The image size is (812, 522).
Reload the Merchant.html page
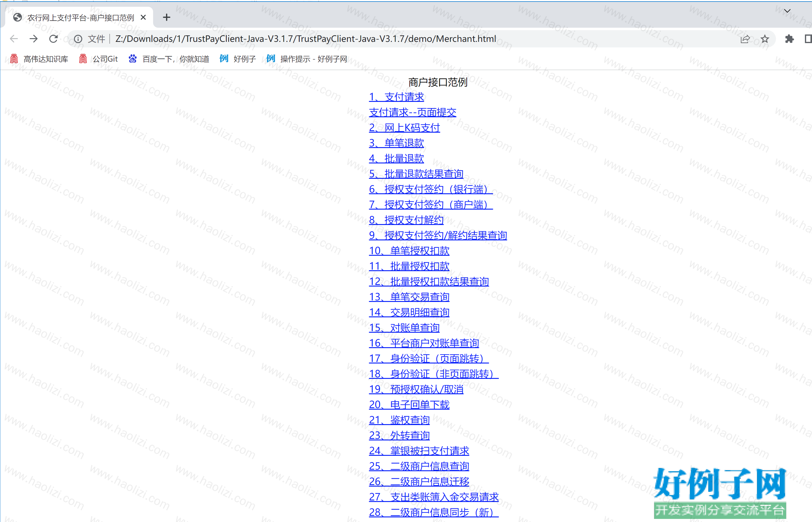(x=53, y=39)
